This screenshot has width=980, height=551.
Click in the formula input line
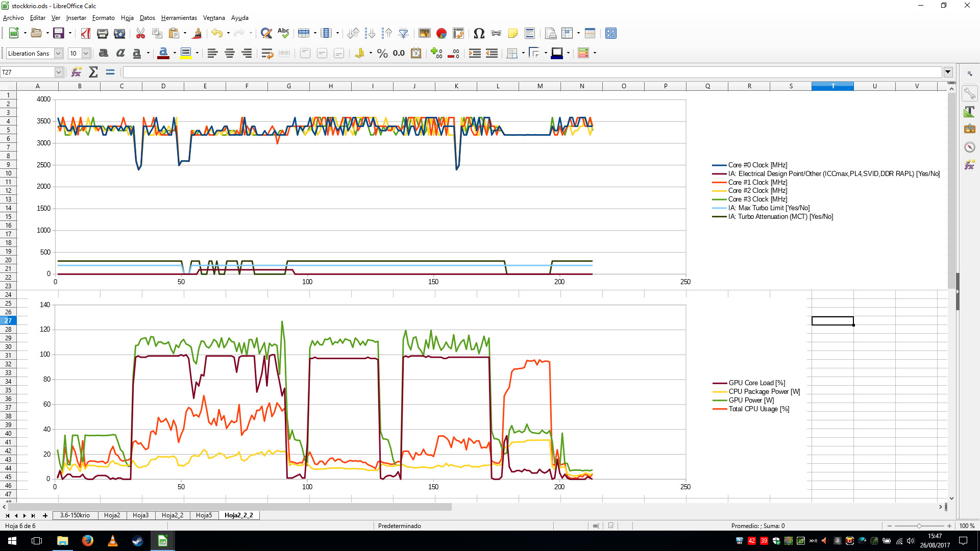coord(532,72)
